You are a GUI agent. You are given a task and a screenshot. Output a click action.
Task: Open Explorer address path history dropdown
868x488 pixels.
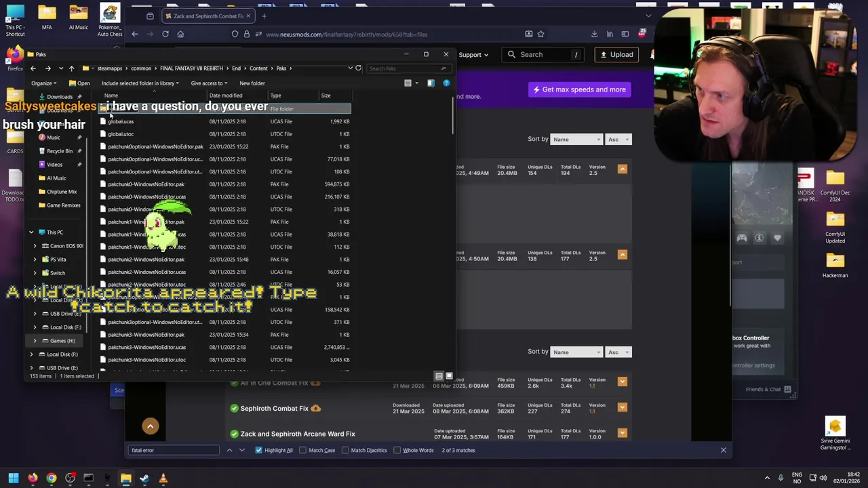pyautogui.click(x=350, y=68)
